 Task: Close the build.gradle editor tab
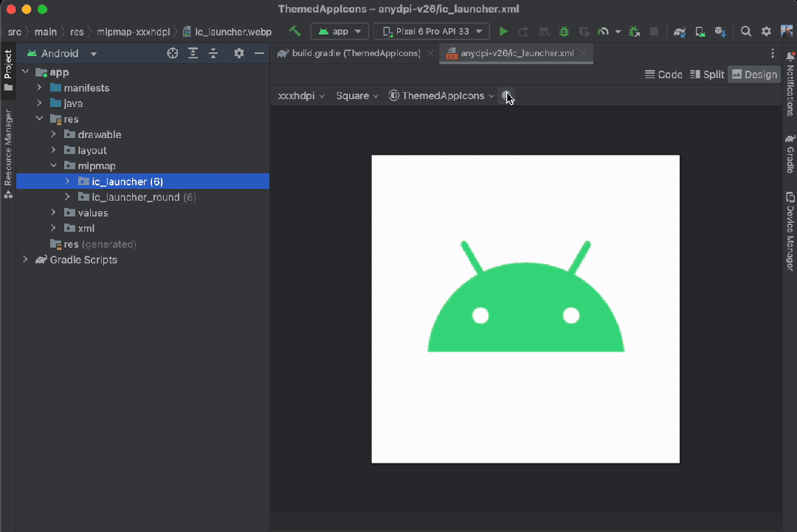(430, 53)
